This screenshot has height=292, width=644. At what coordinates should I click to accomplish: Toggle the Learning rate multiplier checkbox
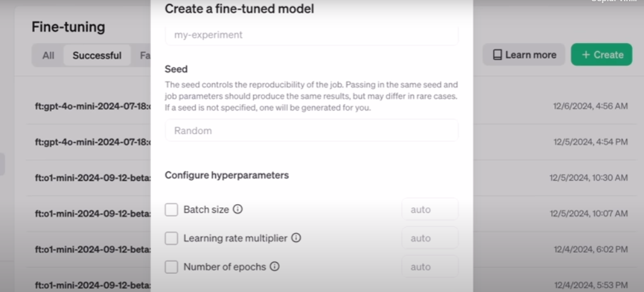click(171, 238)
